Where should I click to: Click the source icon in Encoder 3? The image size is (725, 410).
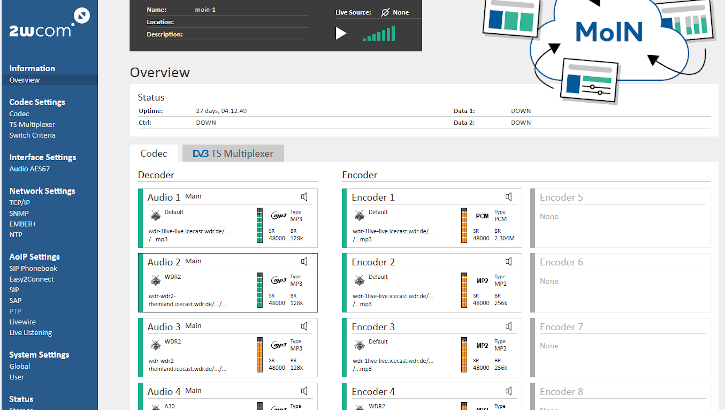[359, 344]
